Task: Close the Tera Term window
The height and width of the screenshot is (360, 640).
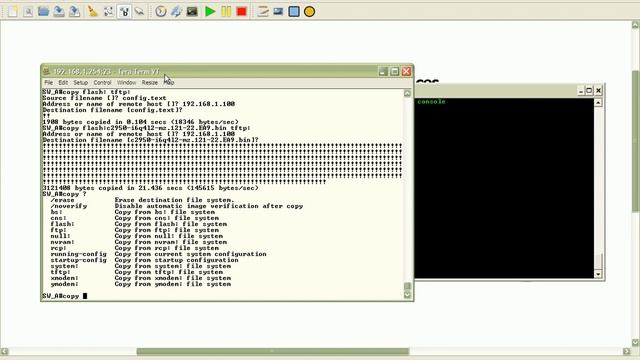Action: pos(407,71)
